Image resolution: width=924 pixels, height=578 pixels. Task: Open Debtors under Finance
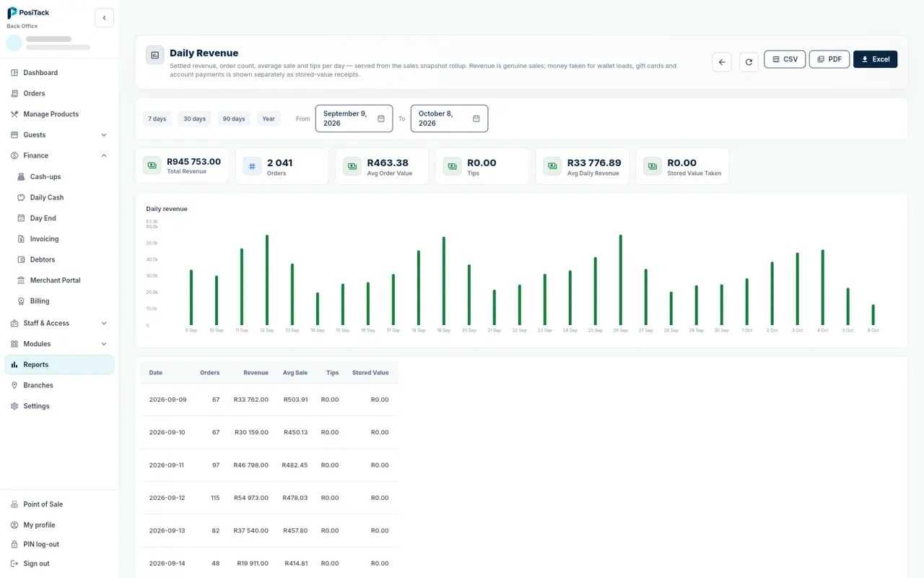pos(62,259)
